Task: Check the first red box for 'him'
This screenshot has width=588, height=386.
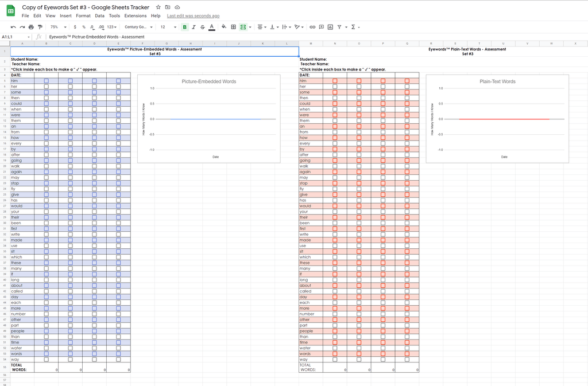Action: click(x=335, y=81)
